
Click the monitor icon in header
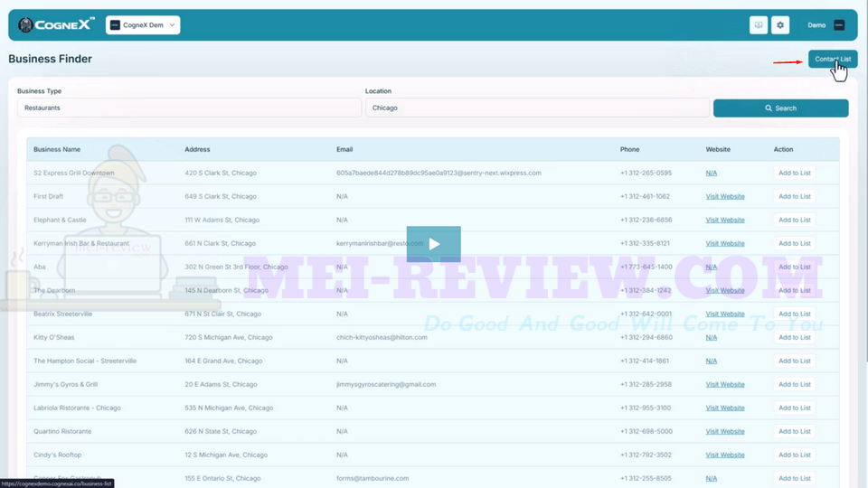(x=759, y=25)
